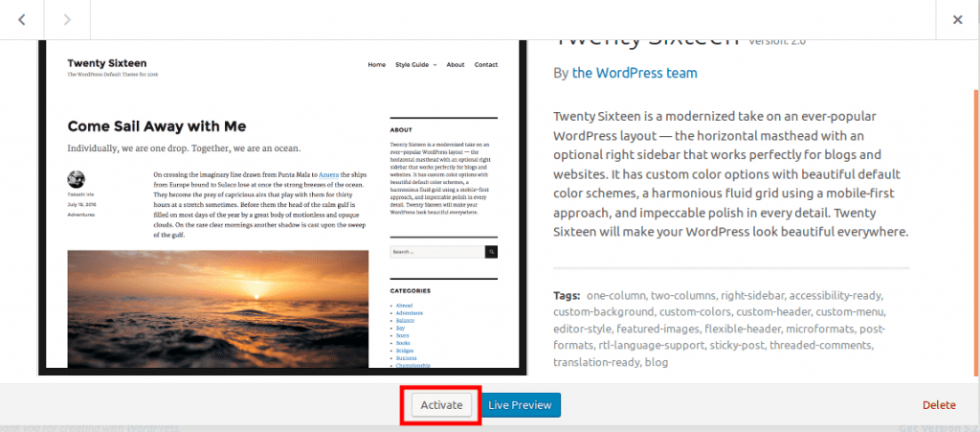This screenshot has width=980, height=432.
Task: Click the Come Sail Away with Me heading
Action: (x=157, y=125)
